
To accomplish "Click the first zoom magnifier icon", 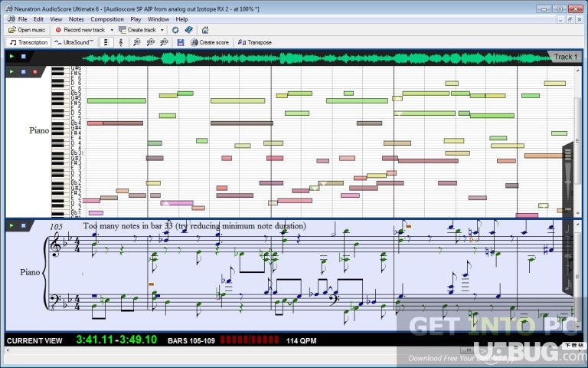I will [x=136, y=42].
